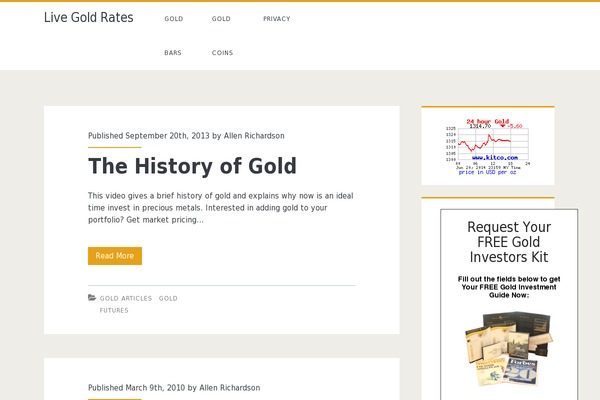Open the Gold Coins menu item

coord(222,35)
